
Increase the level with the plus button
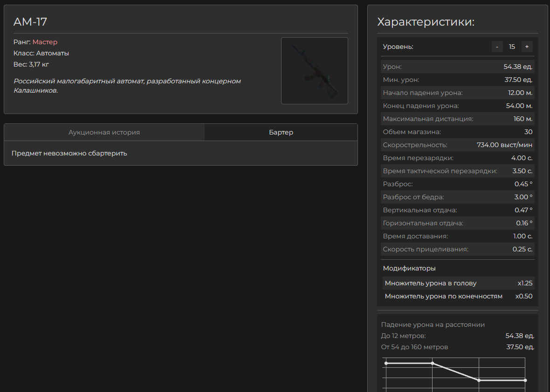tap(527, 47)
